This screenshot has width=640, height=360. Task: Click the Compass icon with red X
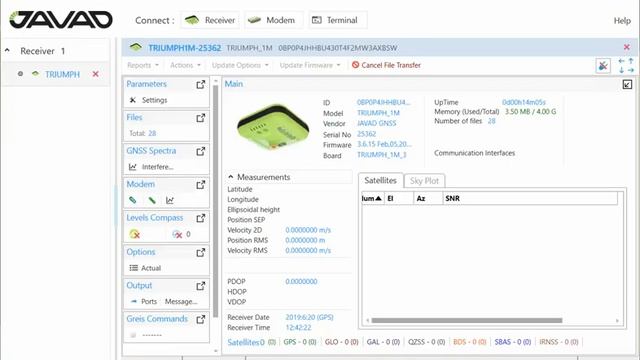(x=177, y=234)
